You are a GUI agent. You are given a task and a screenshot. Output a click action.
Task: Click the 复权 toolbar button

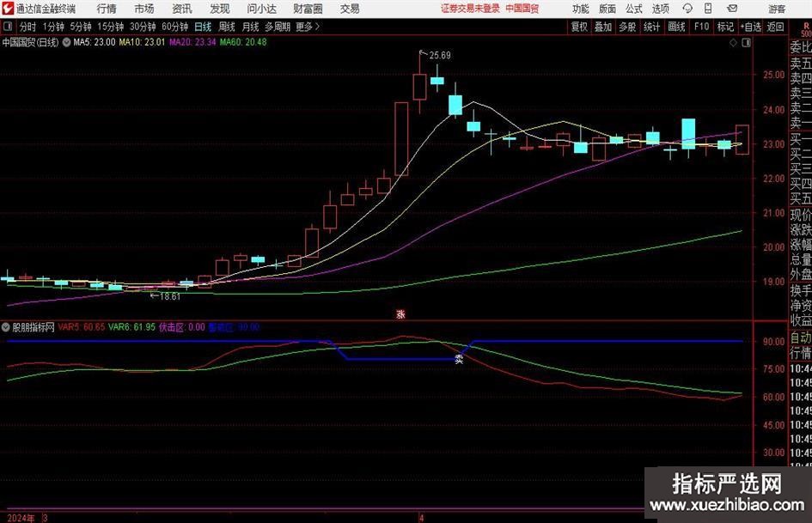click(579, 27)
